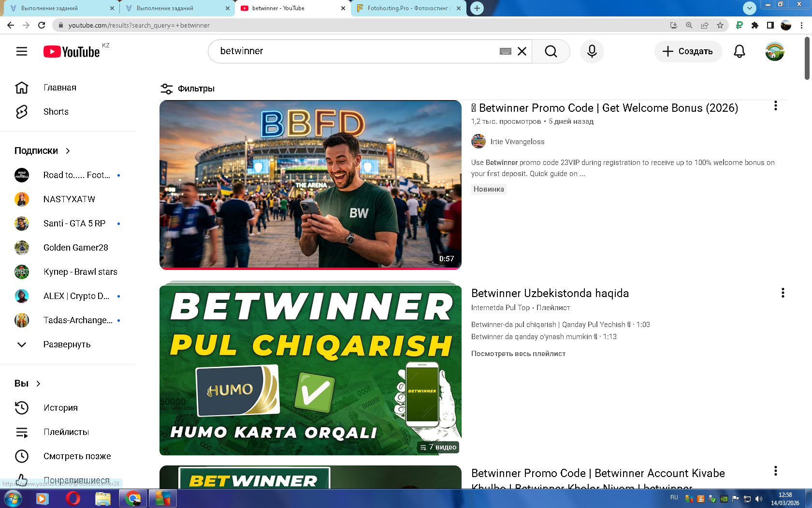812x508 pixels.
Task: Close the betwinner - YouTube tab
Action: (x=343, y=8)
